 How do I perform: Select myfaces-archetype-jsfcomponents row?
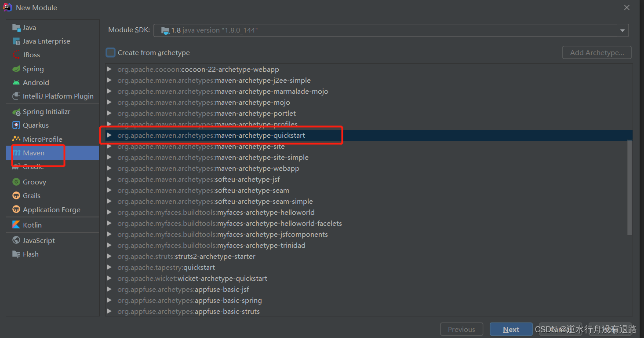(x=369, y=234)
